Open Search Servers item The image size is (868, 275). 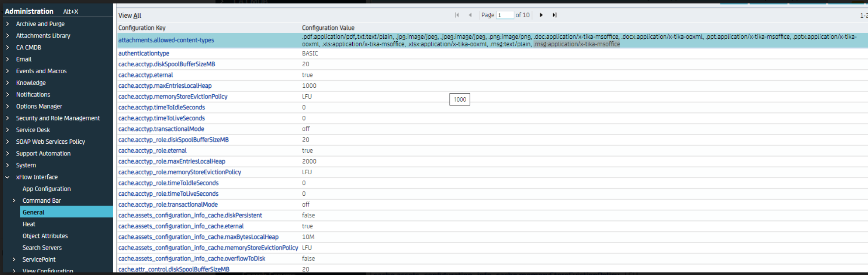42,248
